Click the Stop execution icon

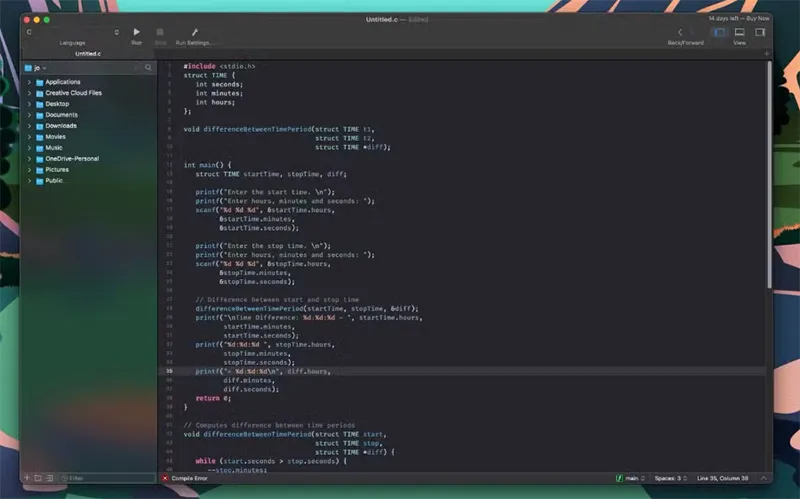click(160, 32)
